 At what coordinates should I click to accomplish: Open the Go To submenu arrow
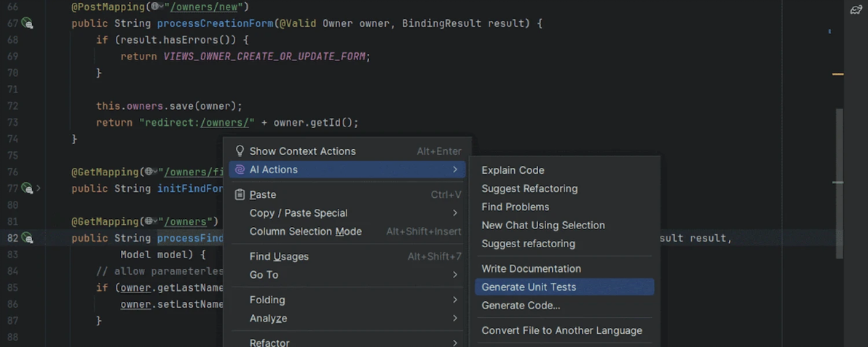tap(455, 275)
